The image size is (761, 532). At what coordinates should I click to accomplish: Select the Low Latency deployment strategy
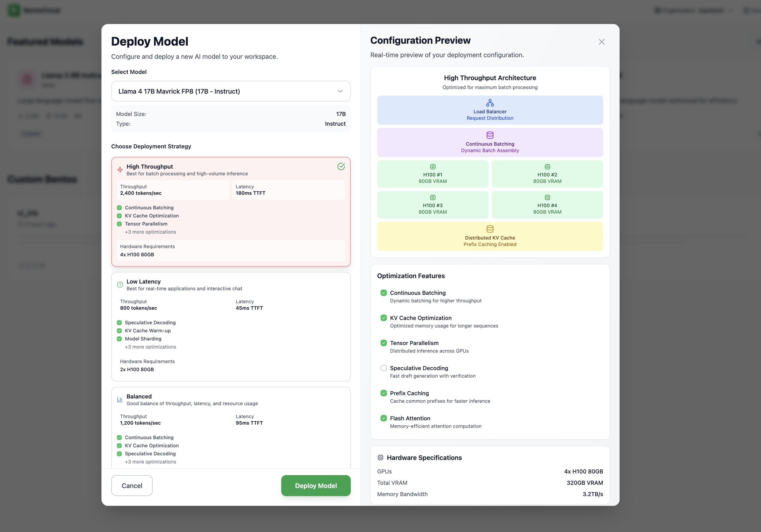click(231, 326)
